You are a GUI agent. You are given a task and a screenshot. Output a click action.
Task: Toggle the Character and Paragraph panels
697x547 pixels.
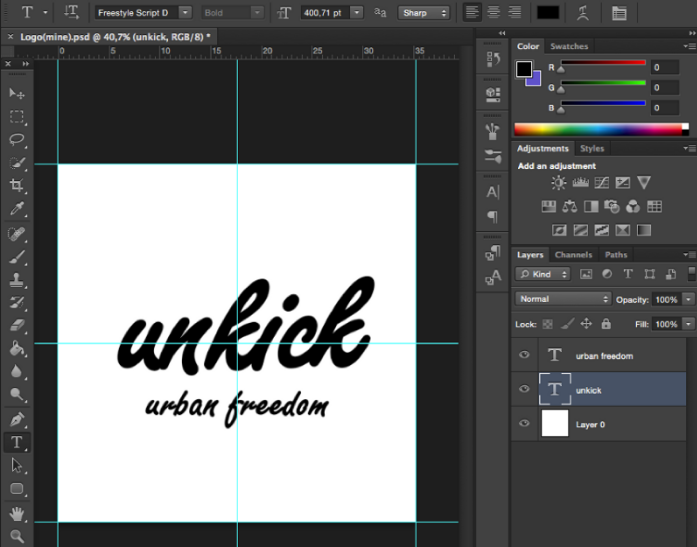619,13
